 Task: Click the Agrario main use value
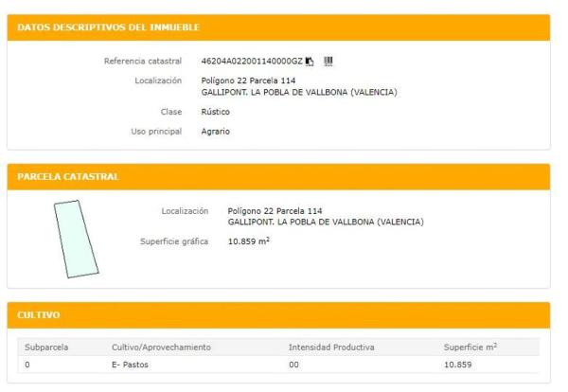click(217, 131)
